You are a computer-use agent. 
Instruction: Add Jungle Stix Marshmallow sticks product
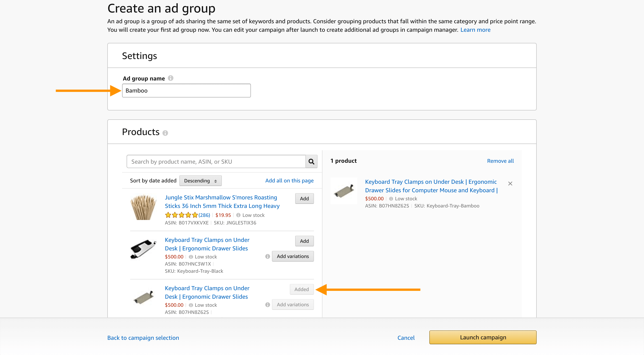click(x=304, y=199)
